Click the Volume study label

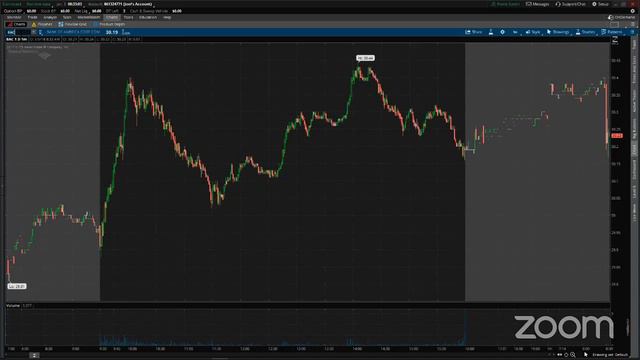click(x=13, y=305)
